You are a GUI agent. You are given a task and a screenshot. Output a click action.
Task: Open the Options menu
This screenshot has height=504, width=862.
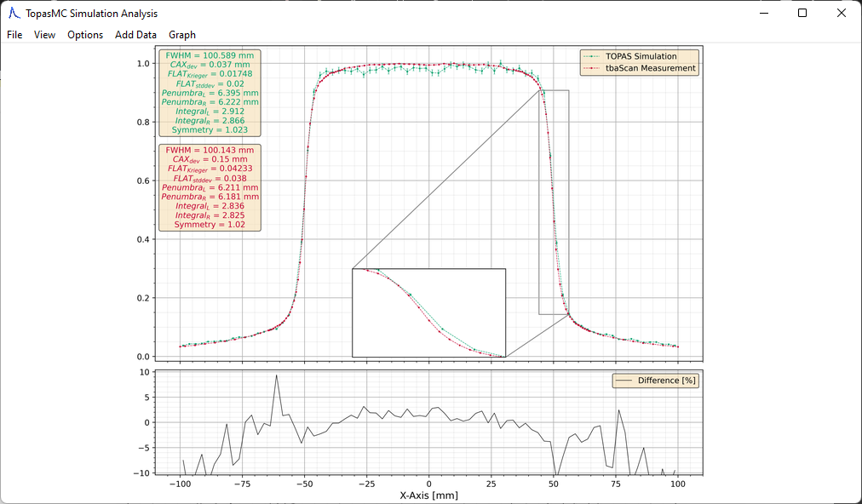(x=85, y=35)
